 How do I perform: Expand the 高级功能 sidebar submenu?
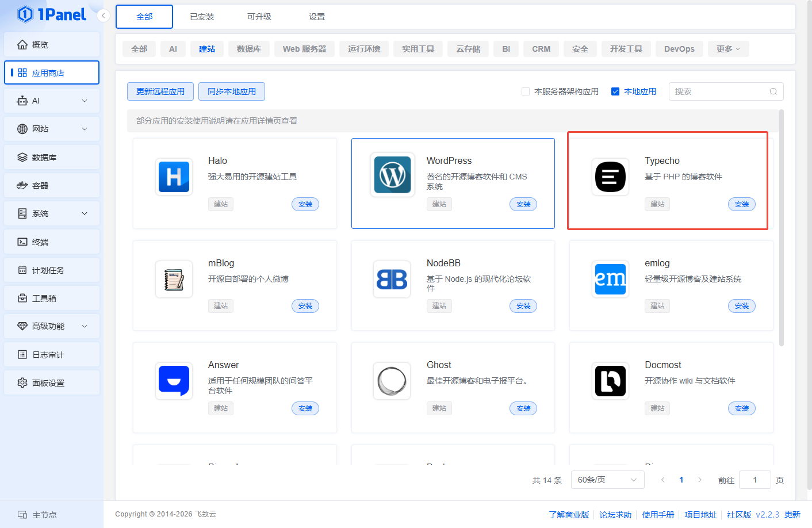tap(85, 326)
